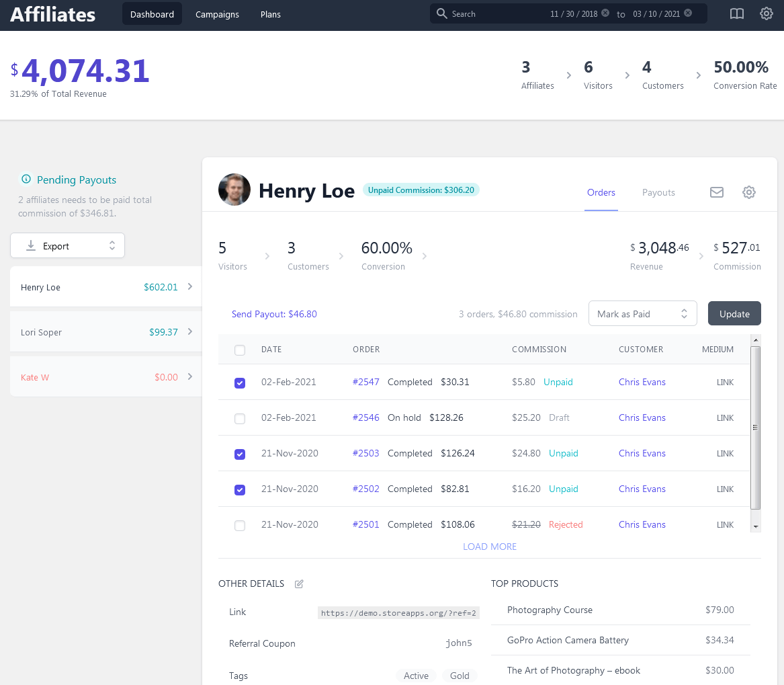Open the Mark as Paid dropdown
The image size is (784, 685).
click(642, 314)
